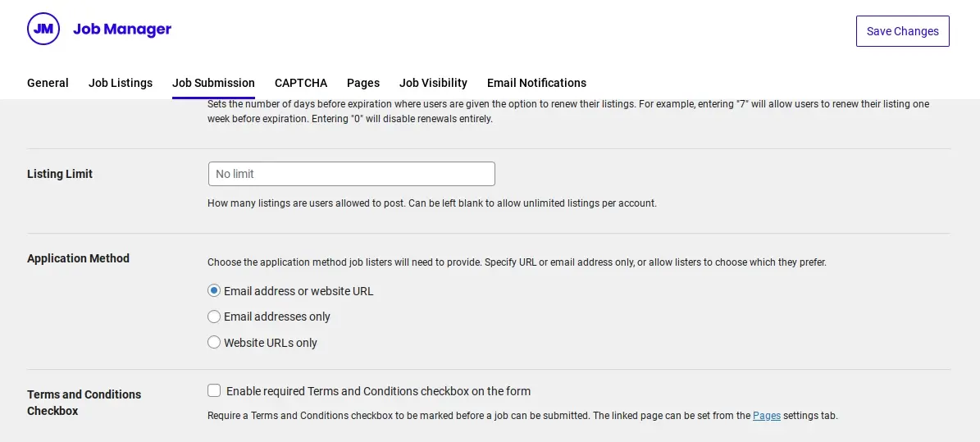Follow the Pages link in description
This screenshot has height=442, width=980.
click(766, 415)
